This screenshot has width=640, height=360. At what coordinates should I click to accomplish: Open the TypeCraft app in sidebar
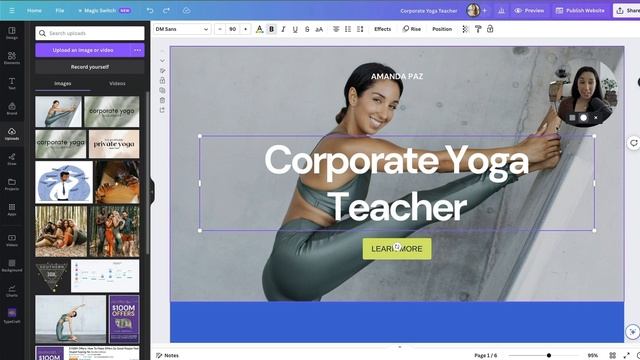pos(12,316)
